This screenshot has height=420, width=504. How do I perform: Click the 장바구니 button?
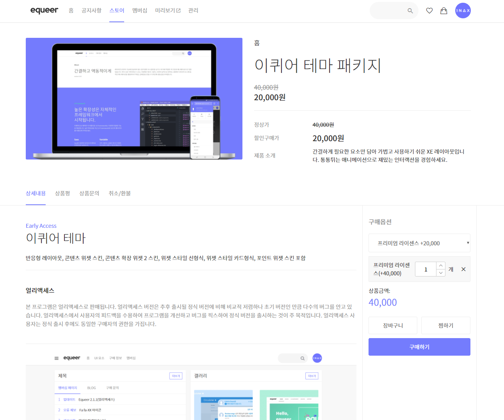pyautogui.click(x=393, y=325)
